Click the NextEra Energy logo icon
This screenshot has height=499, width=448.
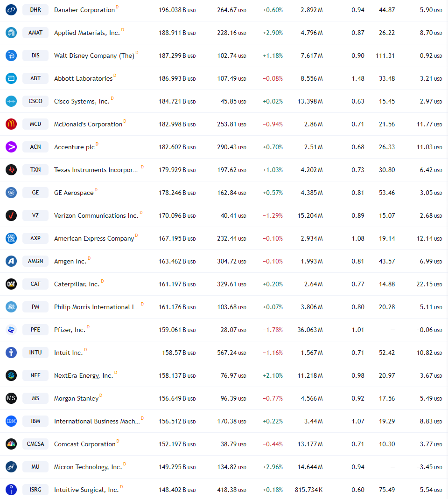pyautogui.click(x=11, y=375)
